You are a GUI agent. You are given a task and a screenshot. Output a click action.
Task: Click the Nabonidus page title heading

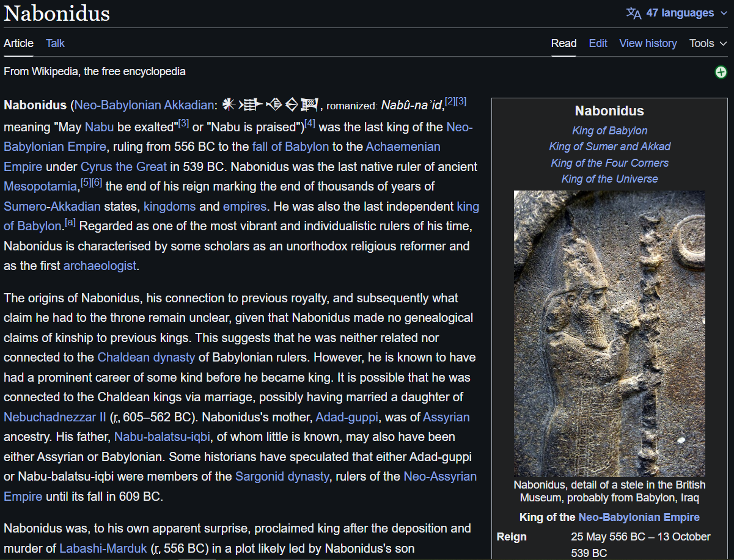click(x=57, y=13)
